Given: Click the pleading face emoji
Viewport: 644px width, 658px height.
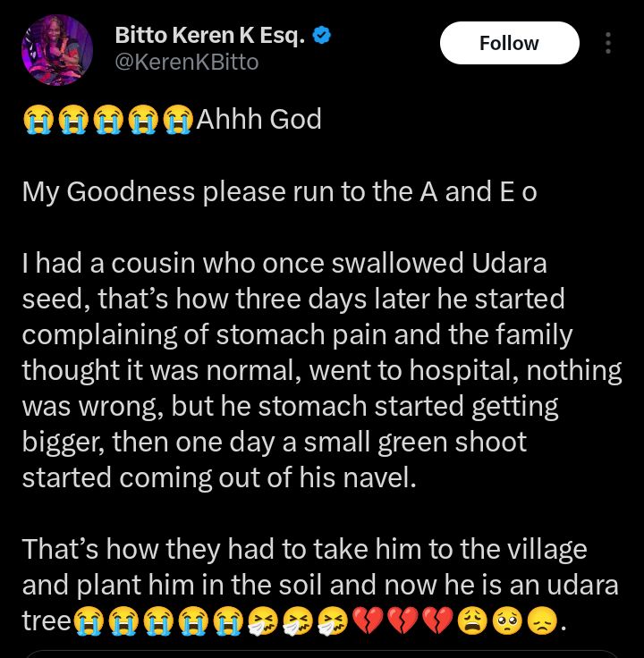Looking at the screenshot, I should (x=505, y=620).
